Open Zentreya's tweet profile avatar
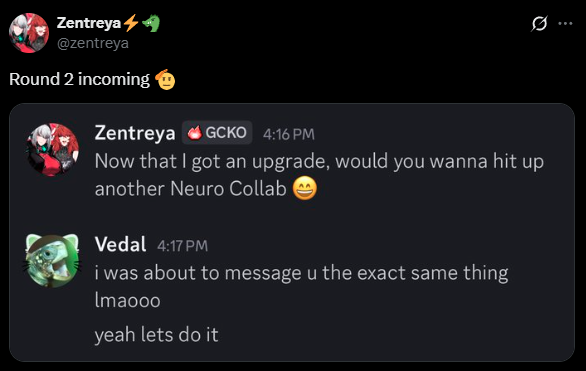586x371 pixels. [x=29, y=33]
